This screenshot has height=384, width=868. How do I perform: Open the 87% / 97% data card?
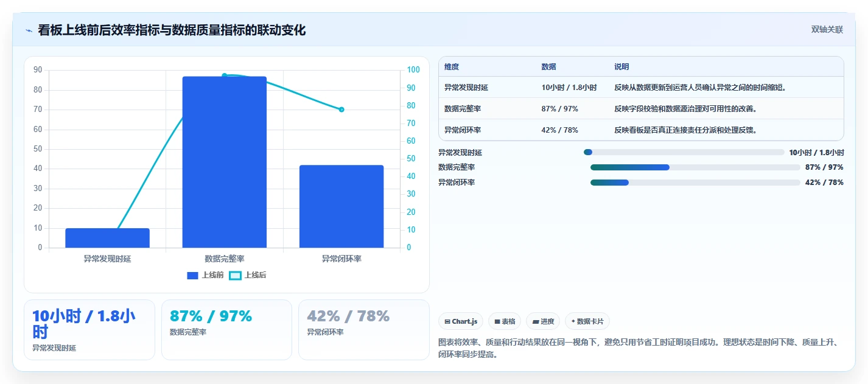[x=226, y=330]
